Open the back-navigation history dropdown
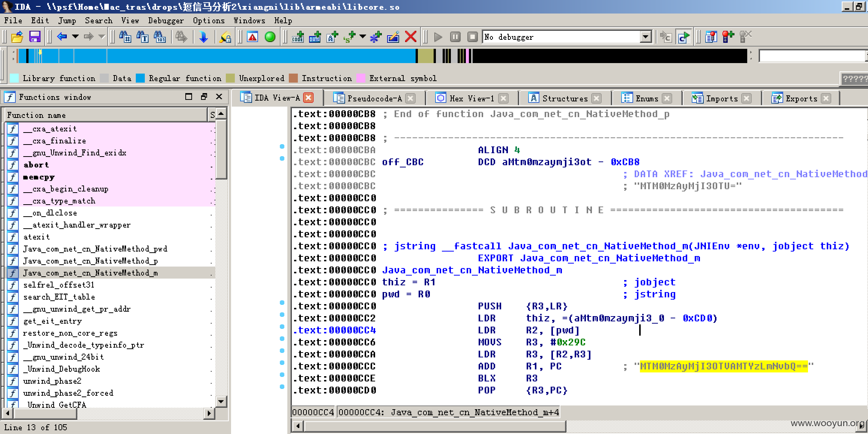The width and height of the screenshot is (868, 434). [x=75, y=37]
